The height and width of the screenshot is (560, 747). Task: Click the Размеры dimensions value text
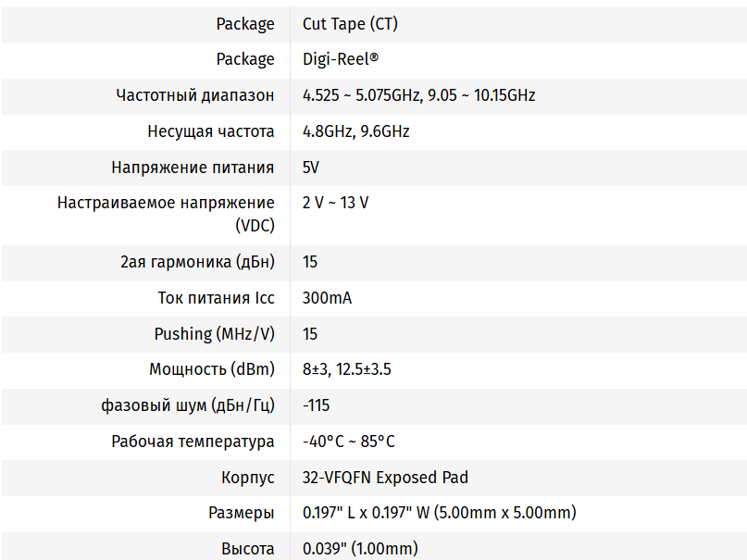click(440, 513)
